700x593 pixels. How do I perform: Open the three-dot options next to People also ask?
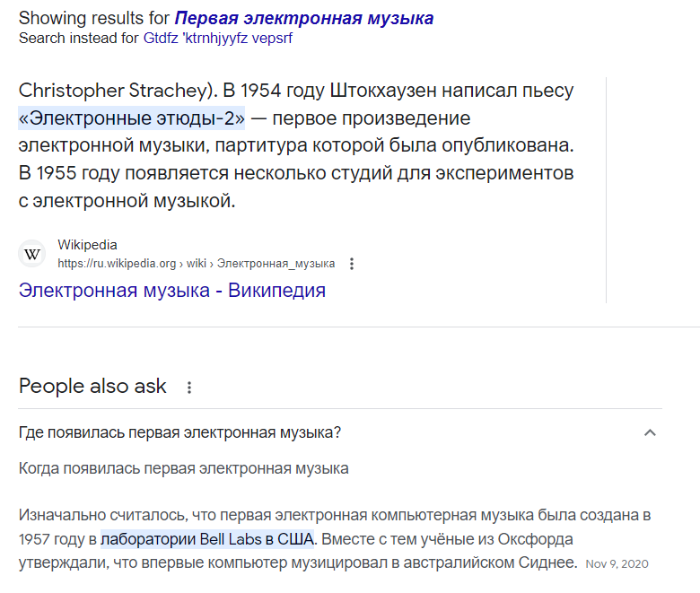click(189, 388)
